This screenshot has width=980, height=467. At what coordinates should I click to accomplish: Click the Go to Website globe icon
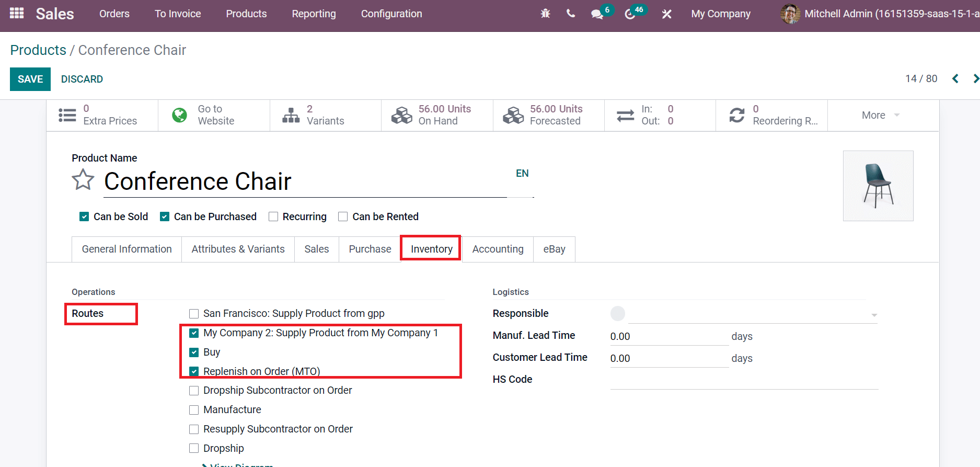(x=179, y=115)
